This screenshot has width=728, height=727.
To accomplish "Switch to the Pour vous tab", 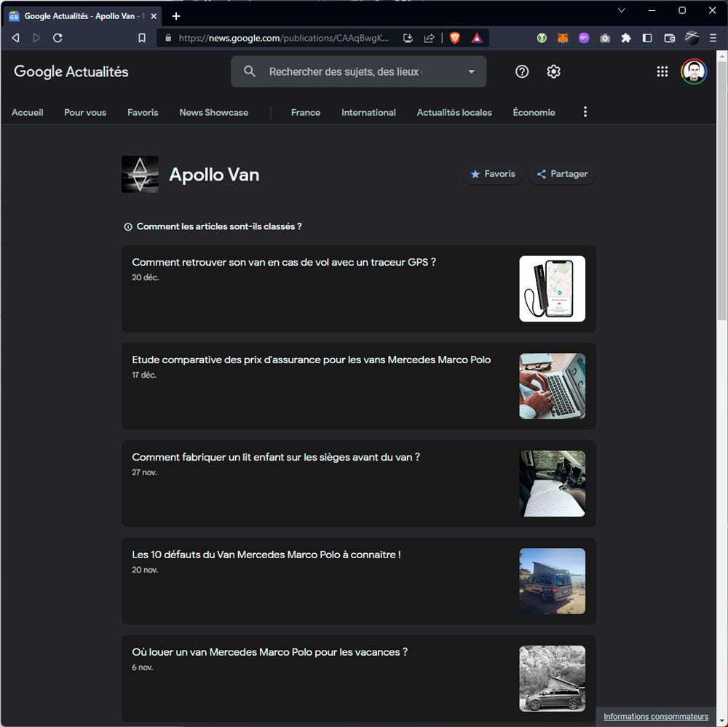I will pyautogui.click(x=85, y=112).
